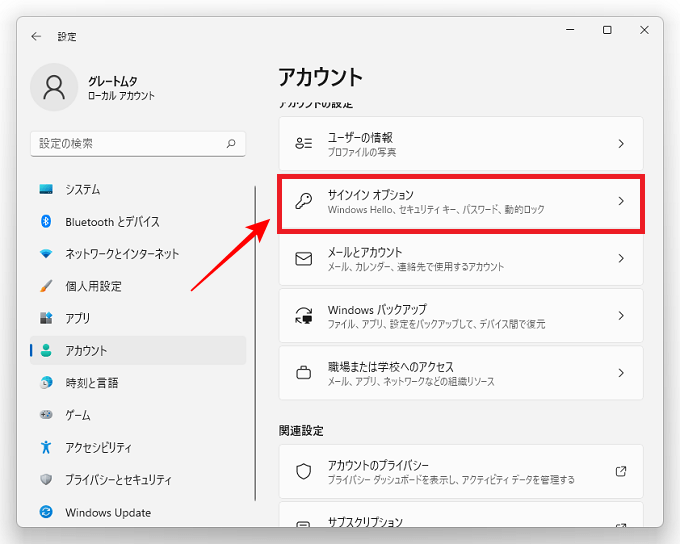Open Bluetooth とデバイス settings
Image resolution: width=680 pixels, height=544 pixels.
pyautogui.click(x=138, y=221)
